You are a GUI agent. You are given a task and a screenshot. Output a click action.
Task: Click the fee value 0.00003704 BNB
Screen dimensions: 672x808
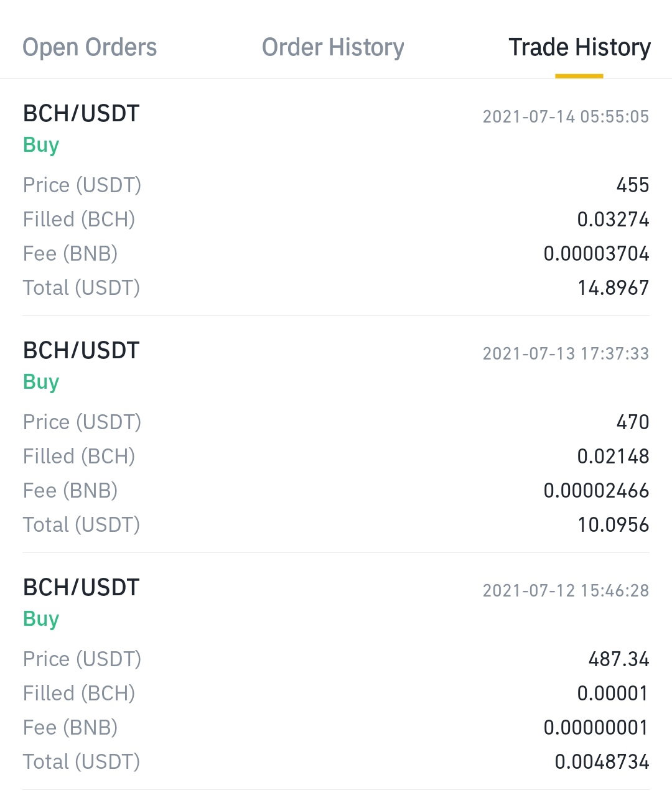point(596,253)
